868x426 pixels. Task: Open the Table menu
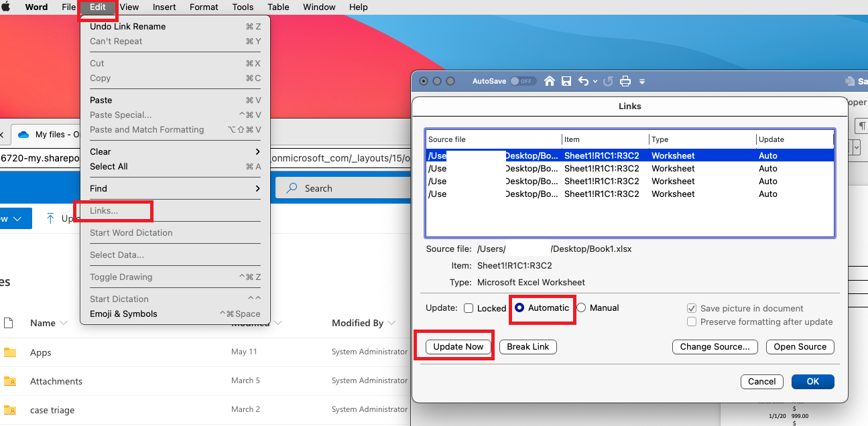coord(278,7)
